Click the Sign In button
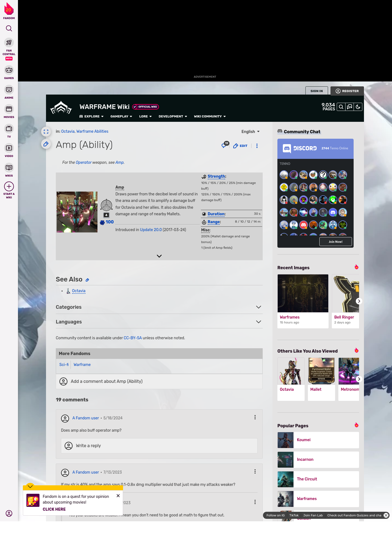Viewport: 392px width, 545px height. click(x=317, y=91)
